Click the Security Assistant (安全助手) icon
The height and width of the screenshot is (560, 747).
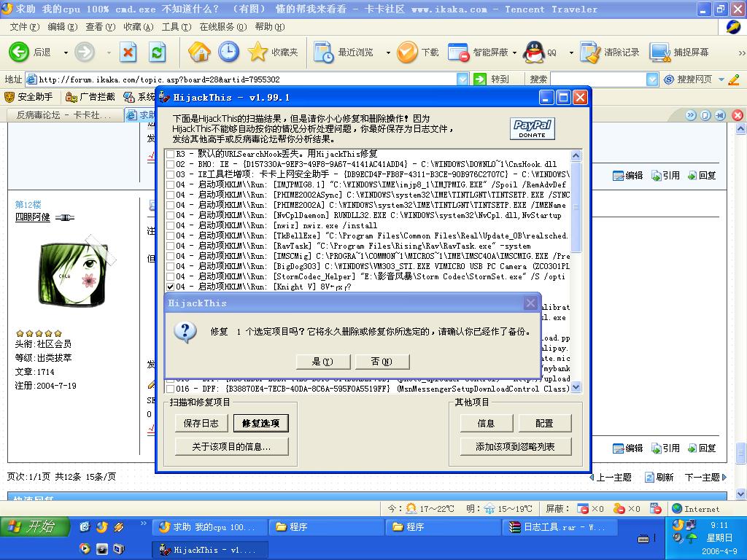(x=9, y=97)
